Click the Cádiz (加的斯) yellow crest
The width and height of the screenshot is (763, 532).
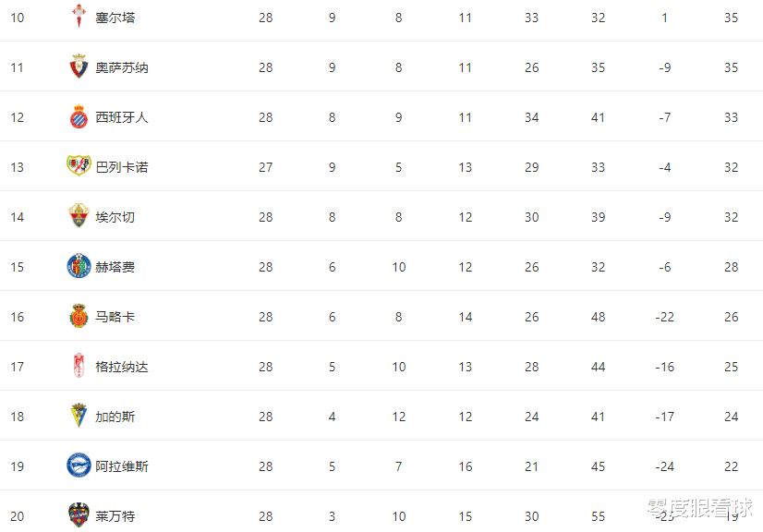(79, 416)
